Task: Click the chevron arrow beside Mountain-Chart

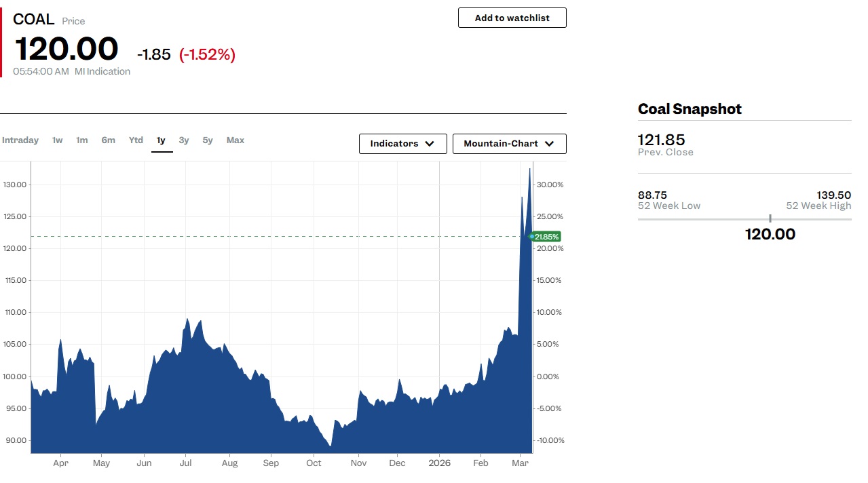Action: (550, 144)
